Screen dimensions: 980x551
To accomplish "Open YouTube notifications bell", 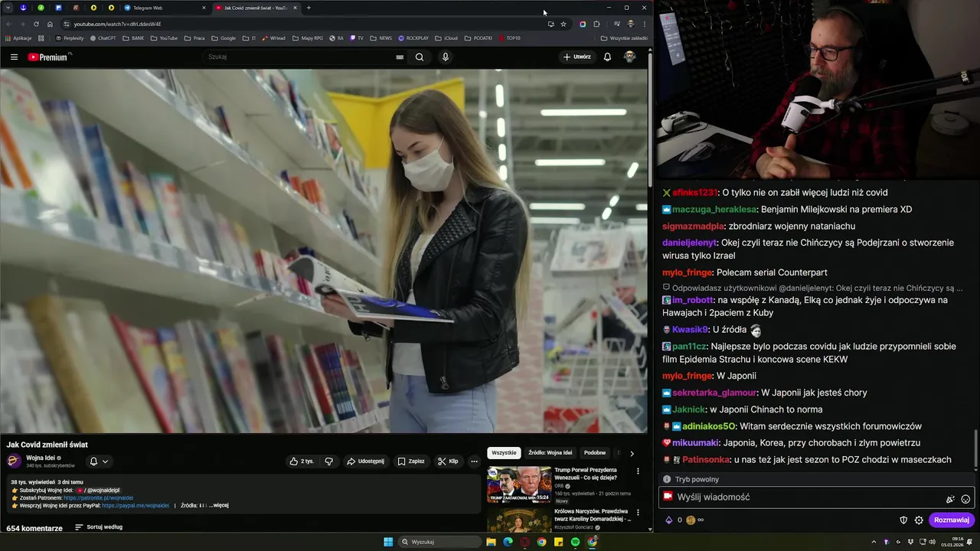I will point(607,57).
